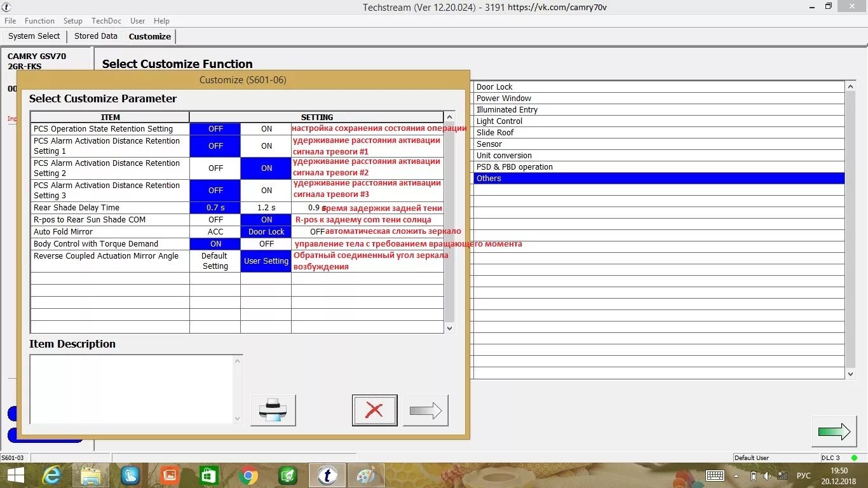
Task: Select Power Window customize function
Action: [x=659, y=98]
